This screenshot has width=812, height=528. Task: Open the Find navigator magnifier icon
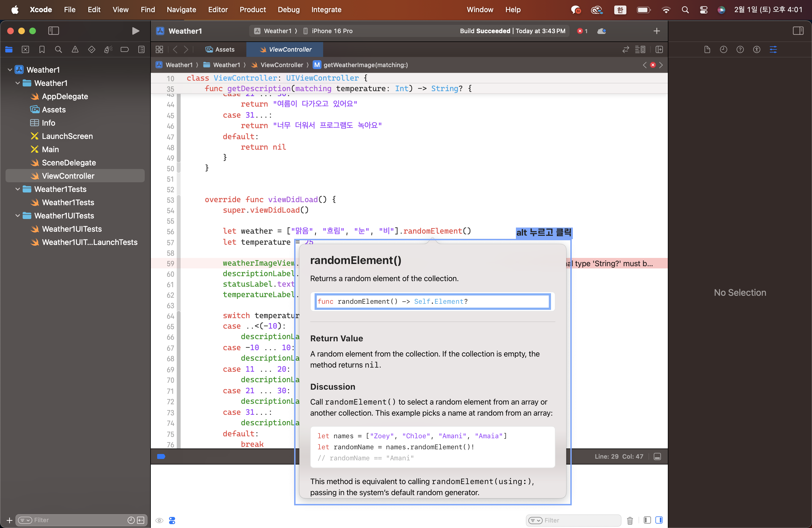coord(58,49)
